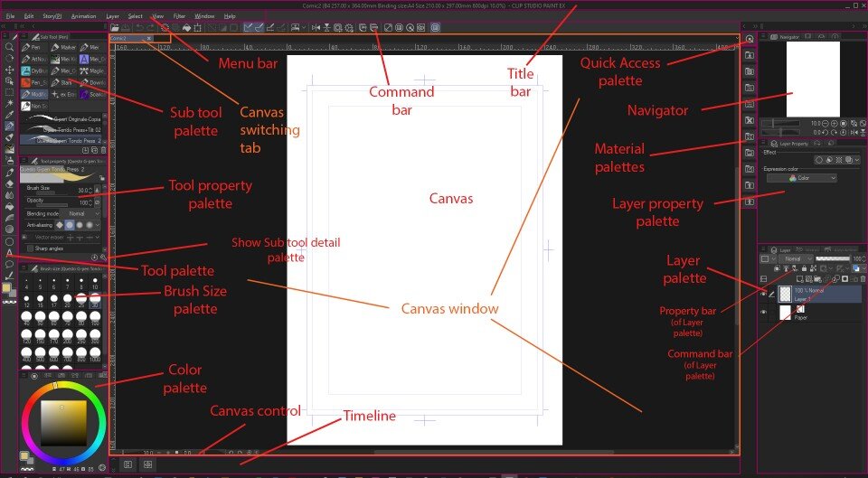Click the Open file icon in the command bar
This screenshot has height=478, width=868.
(115, 28)
